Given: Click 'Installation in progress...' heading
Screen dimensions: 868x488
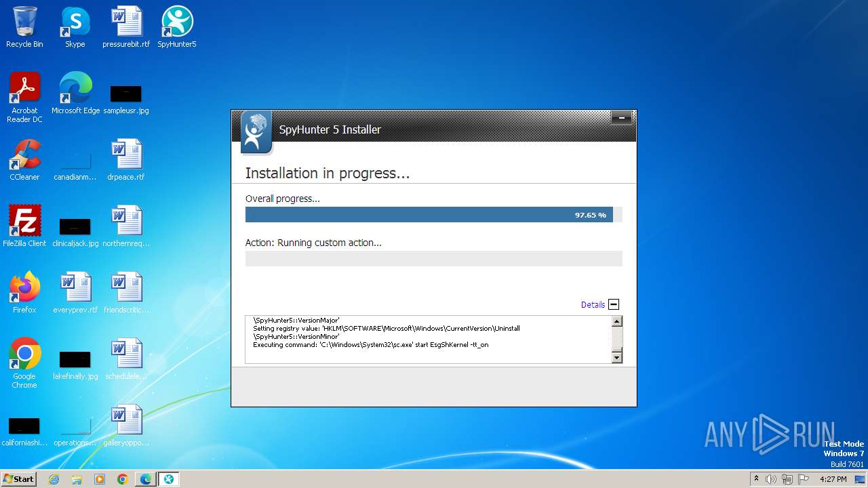Looking at the screenshot, I should click(x=328, y=174).
